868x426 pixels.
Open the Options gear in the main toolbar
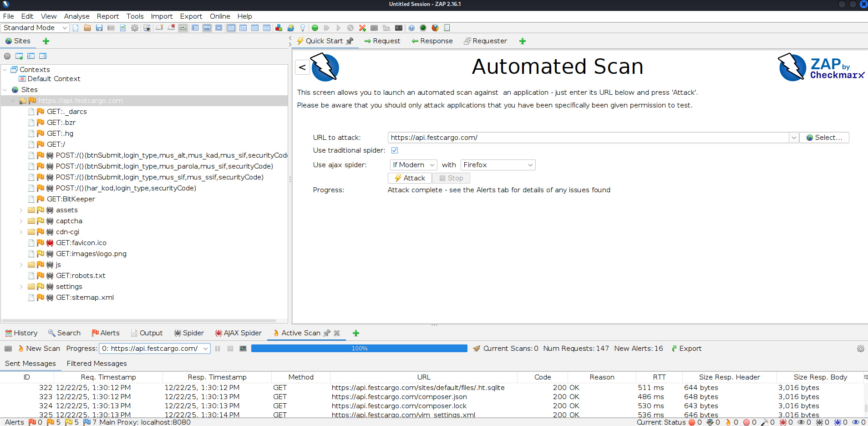tap(135, 28)
